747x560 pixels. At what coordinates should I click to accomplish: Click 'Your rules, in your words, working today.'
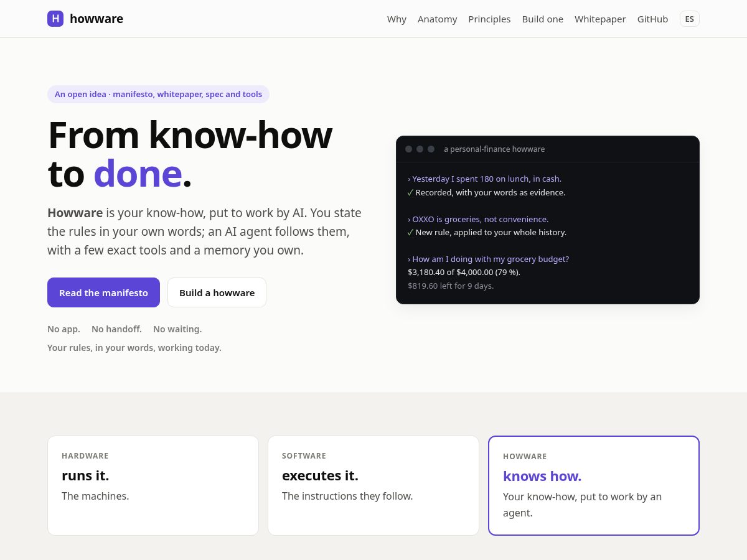(x=134, y=348)
